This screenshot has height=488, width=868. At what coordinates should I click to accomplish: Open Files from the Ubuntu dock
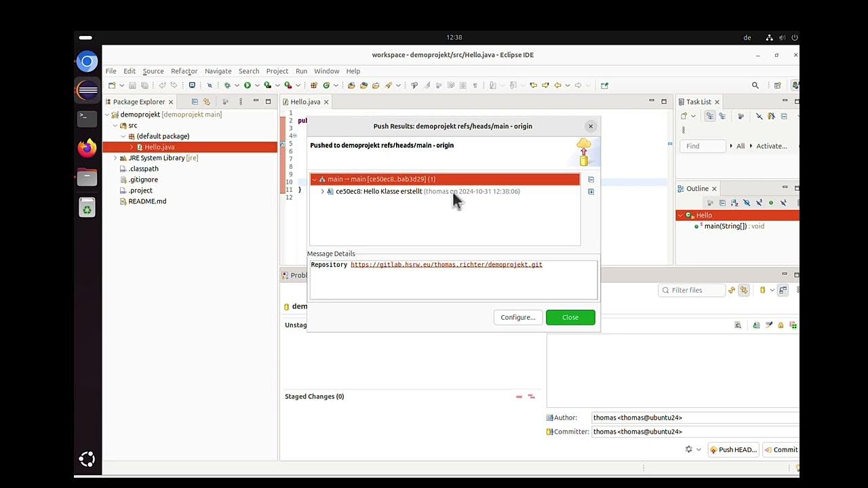tap(87, 178)
